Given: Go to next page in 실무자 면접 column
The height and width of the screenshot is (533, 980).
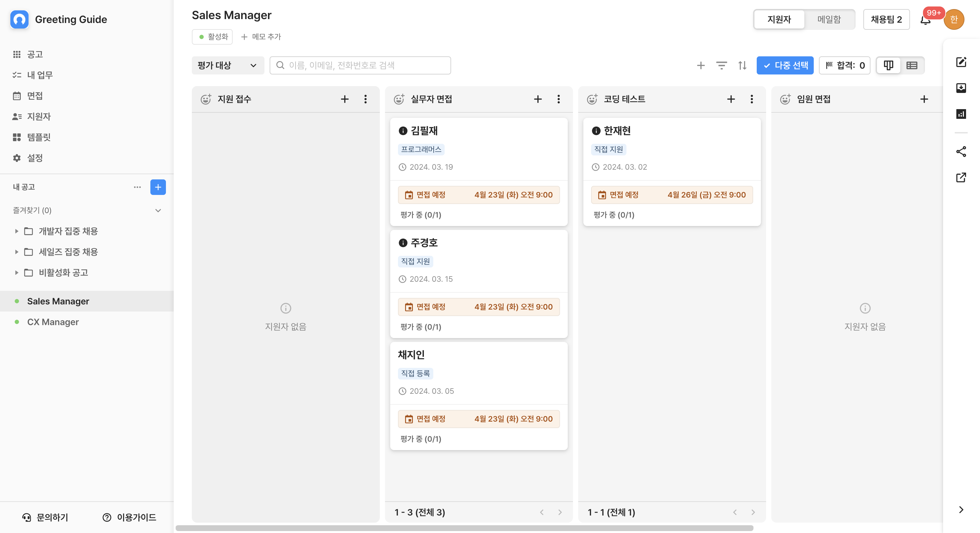Looking at the screenshot, I should click(x=560, y=513).
